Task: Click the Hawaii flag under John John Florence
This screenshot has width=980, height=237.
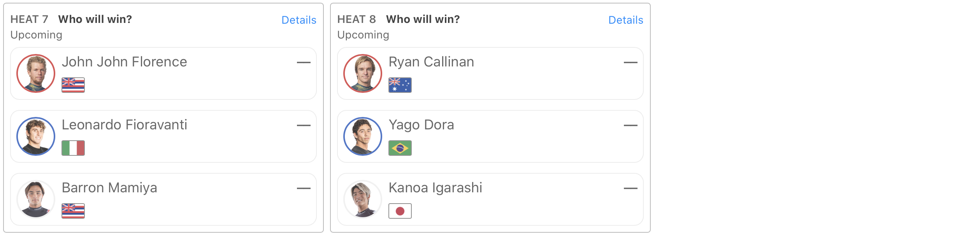Action: tap(73, 85)
